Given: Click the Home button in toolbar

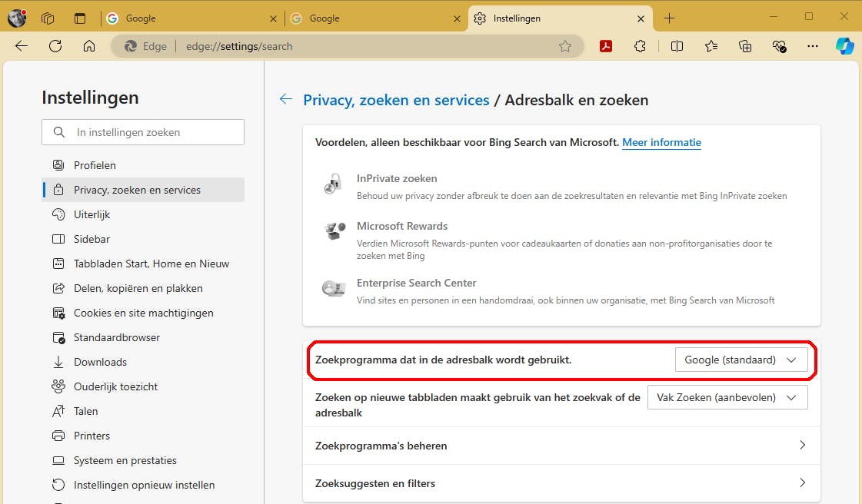Looking at the screenshot, I should pyautogui.click(x=89, y=46).
